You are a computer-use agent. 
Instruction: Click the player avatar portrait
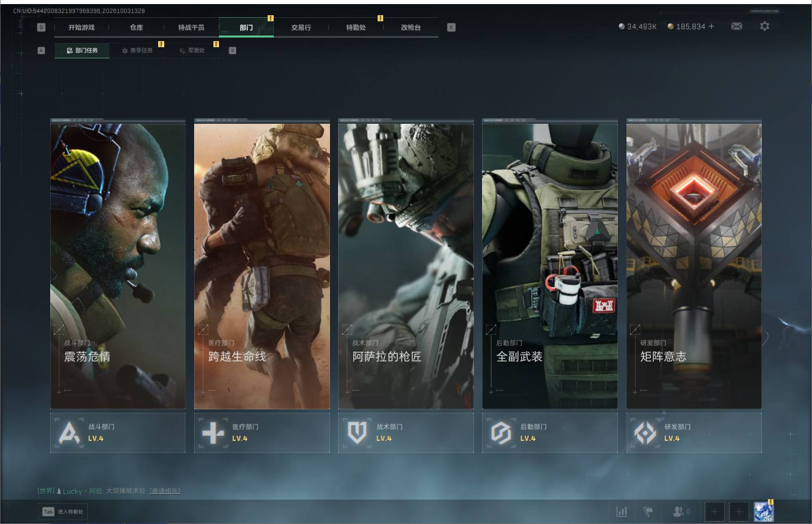coord(763,512)
